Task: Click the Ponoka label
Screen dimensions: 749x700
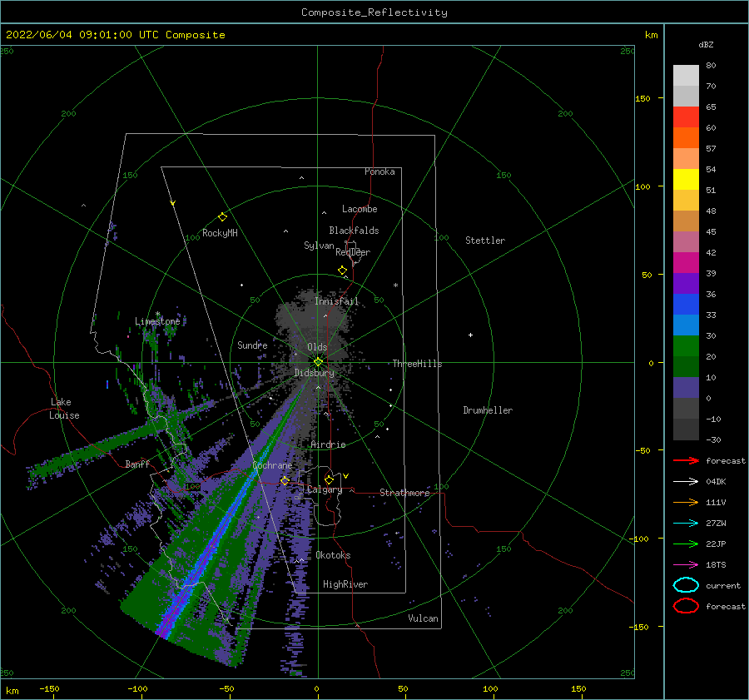Action: 379,171
